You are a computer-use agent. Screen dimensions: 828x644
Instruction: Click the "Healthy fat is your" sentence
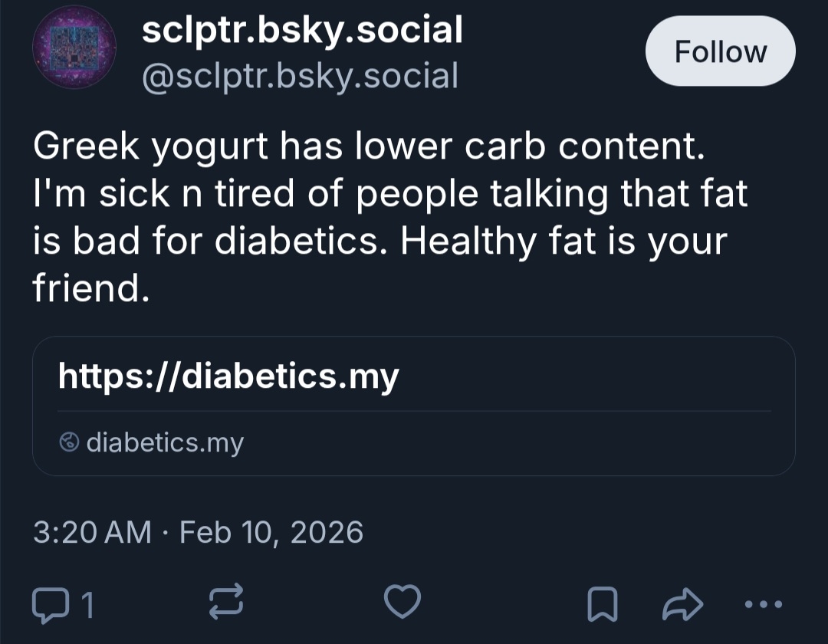click(563, 242)
